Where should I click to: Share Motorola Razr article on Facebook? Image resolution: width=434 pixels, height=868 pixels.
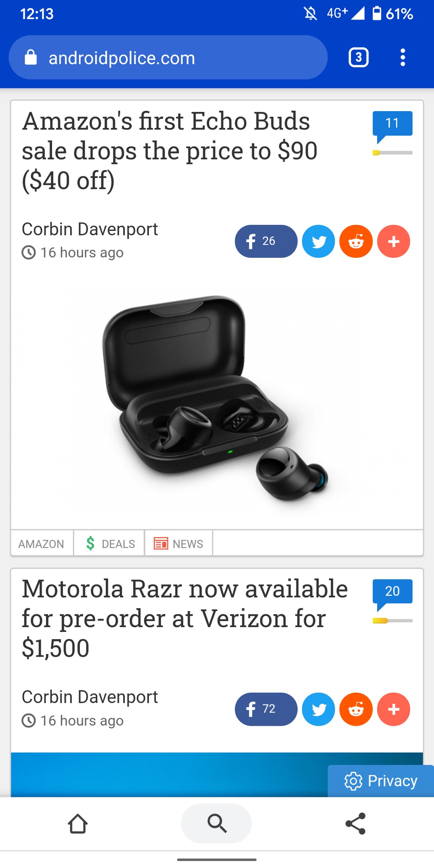click(266, 709)
